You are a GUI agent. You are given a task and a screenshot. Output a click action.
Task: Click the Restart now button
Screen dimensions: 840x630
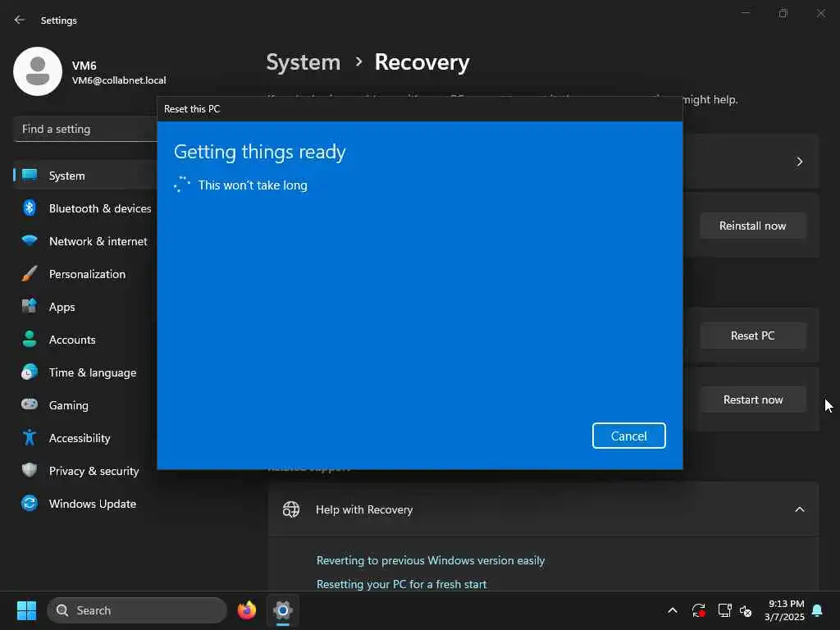(752, 399)
